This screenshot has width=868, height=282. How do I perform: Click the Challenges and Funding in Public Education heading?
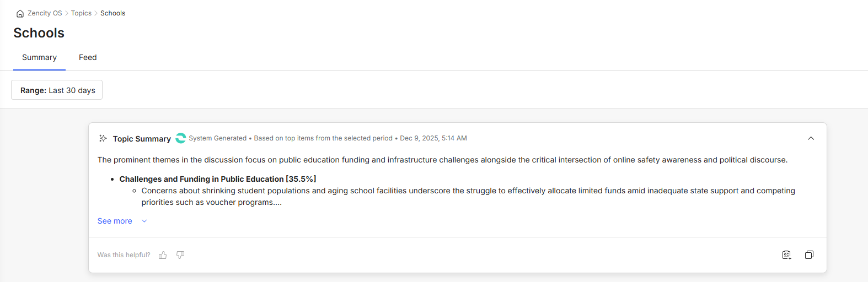point(217,179)
